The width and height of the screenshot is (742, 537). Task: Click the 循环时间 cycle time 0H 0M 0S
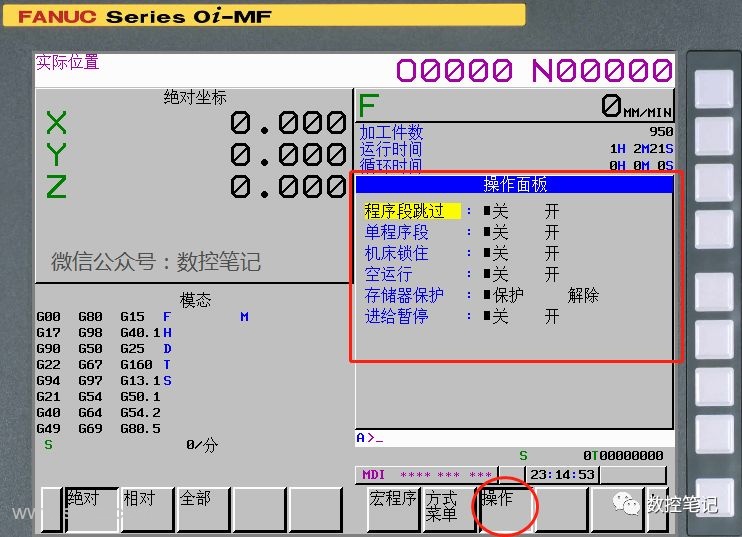[641, 165]
